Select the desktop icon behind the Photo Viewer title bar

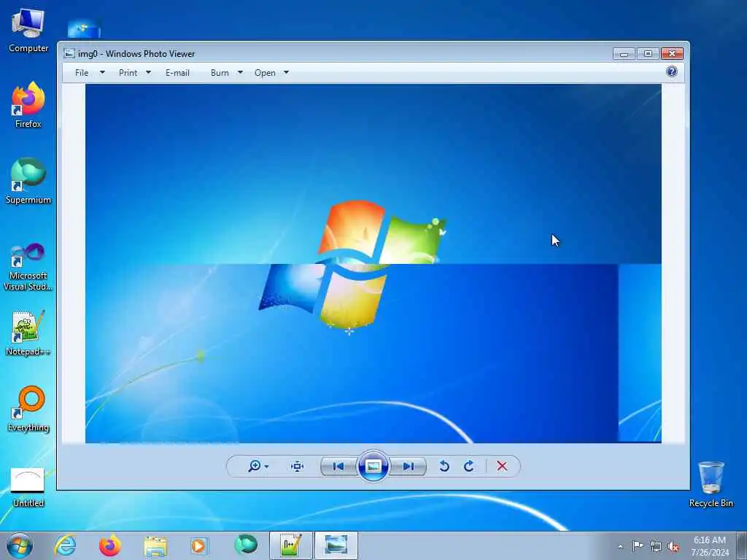coord(84,29)
